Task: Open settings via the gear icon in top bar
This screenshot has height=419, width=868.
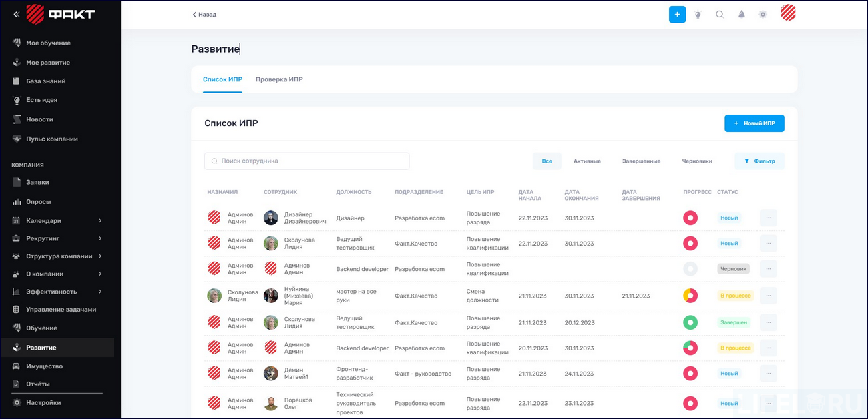Action: tap(763, 14)
